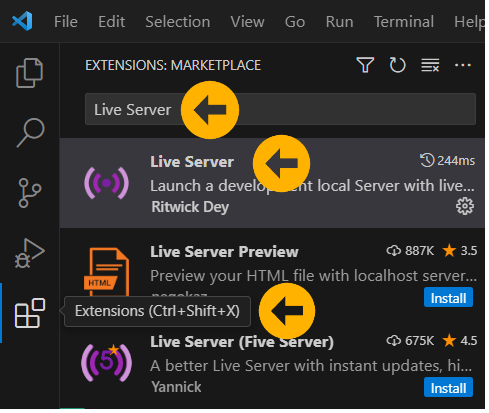Click the 887K download count
Screen dimensions: 489x413
tap(410, 250)
